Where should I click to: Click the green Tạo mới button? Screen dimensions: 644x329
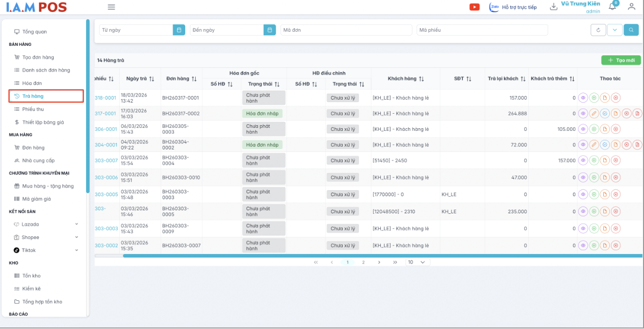[x=621, y=60]
